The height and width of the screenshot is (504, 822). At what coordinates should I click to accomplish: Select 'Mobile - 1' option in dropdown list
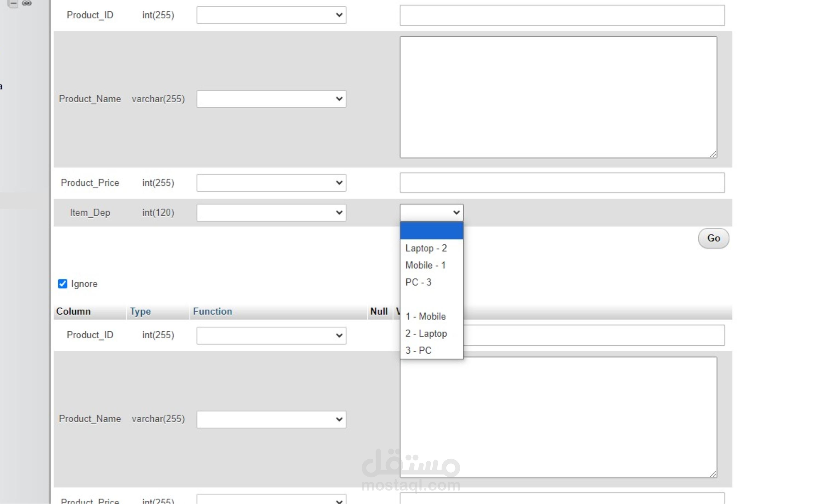tap(425, 265)
